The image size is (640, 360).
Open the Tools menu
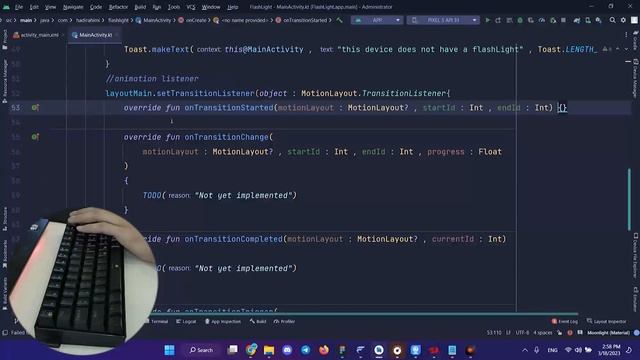coord(173,7)
